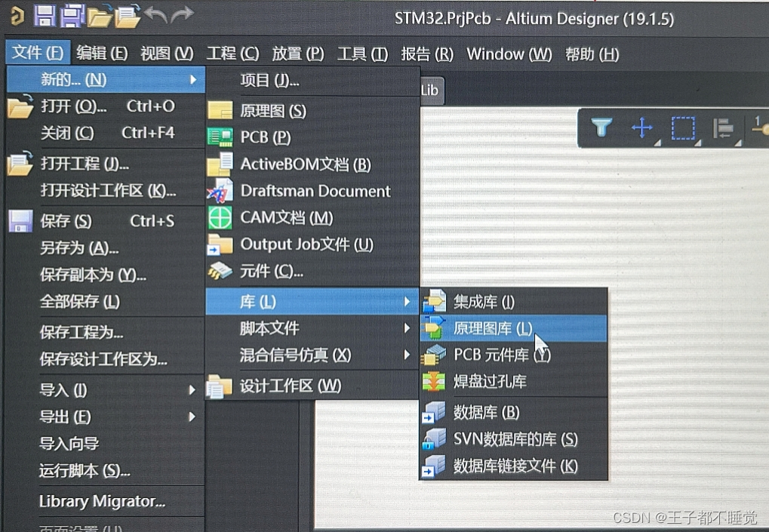
Task: Click the Altium logo icon in title bar
Action: pos(17,16)
